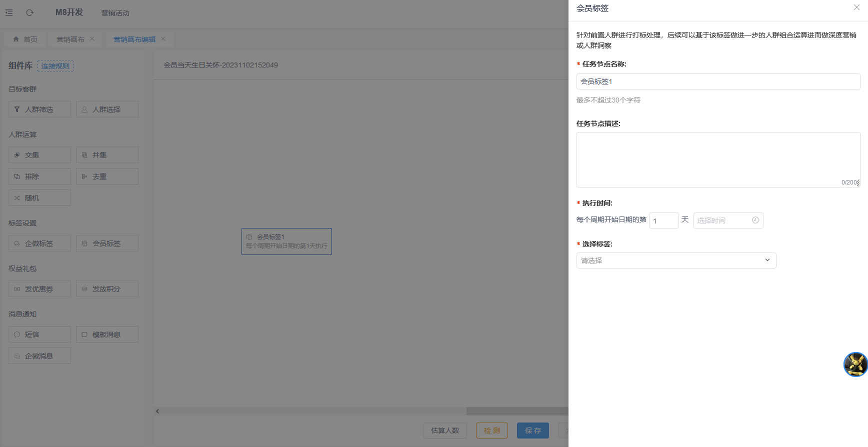
Task: Pick the 交集 operation component
Action: (x=39, y=155)
